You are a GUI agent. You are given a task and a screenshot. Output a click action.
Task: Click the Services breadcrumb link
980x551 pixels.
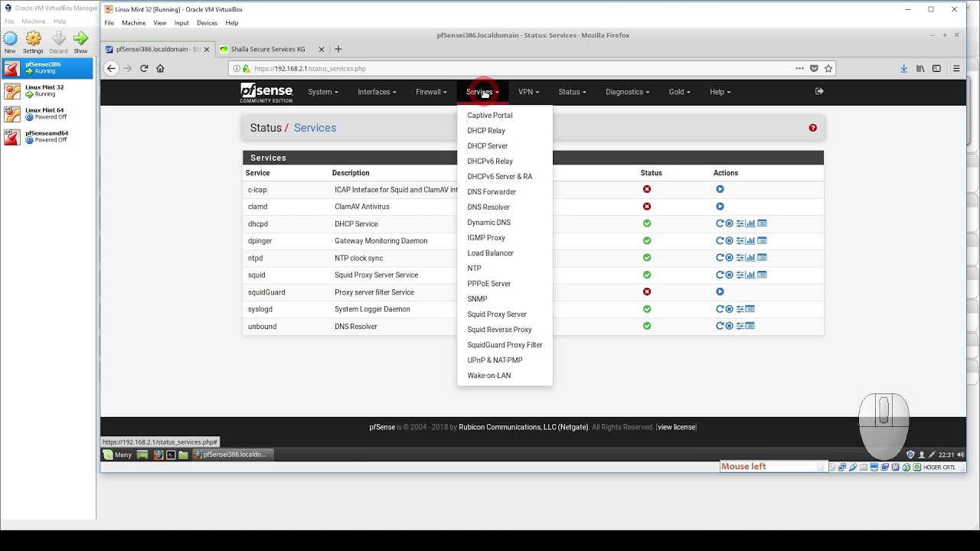[315, 128]
